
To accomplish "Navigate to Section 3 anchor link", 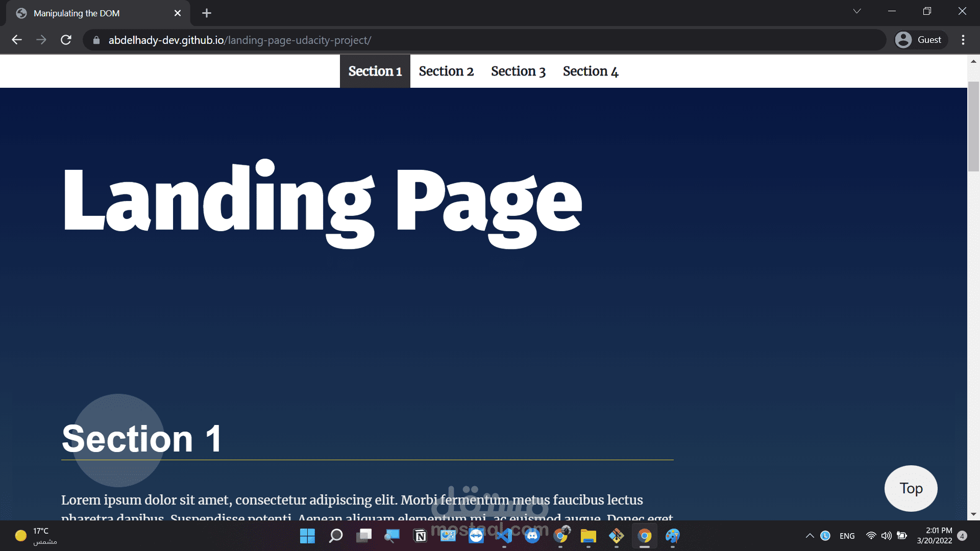I will pyautogui.click(x=518, y=71).
